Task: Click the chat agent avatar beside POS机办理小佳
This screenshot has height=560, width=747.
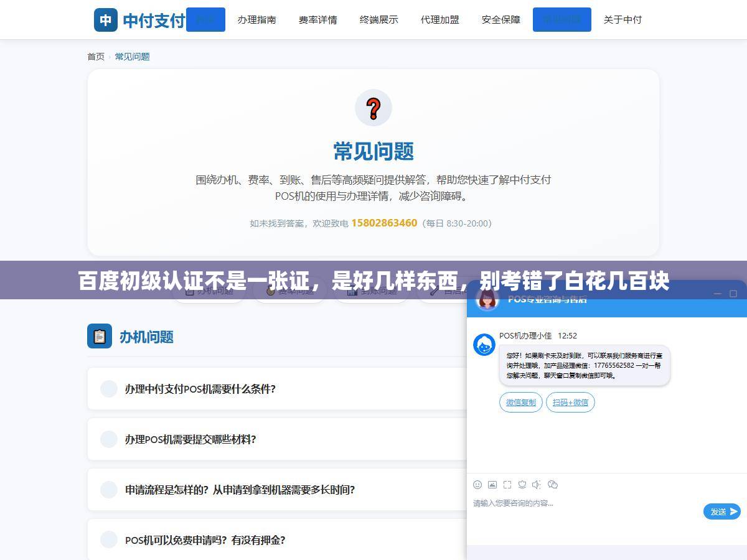Action: coord(484,345)
